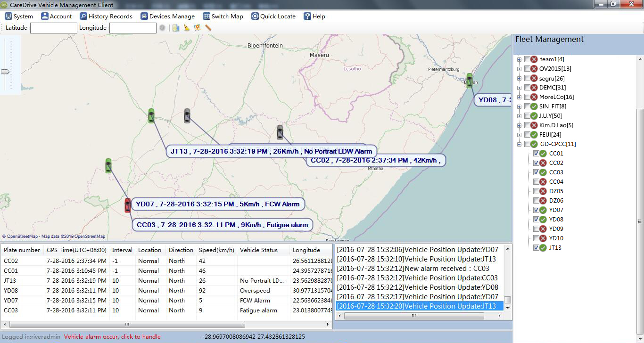Click the CC03 Fatigue alarm map label
Screen dimensions: 644x343
(x=223, y=225)
